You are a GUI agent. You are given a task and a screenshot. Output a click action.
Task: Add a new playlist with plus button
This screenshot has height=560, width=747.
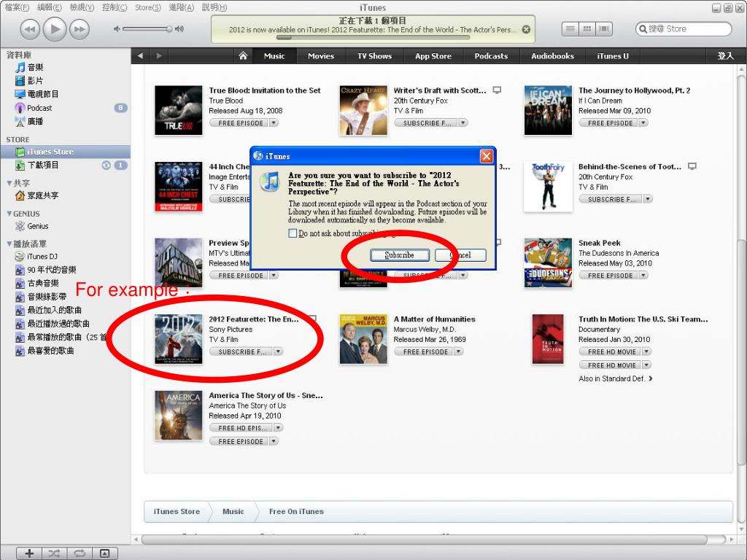29,553
